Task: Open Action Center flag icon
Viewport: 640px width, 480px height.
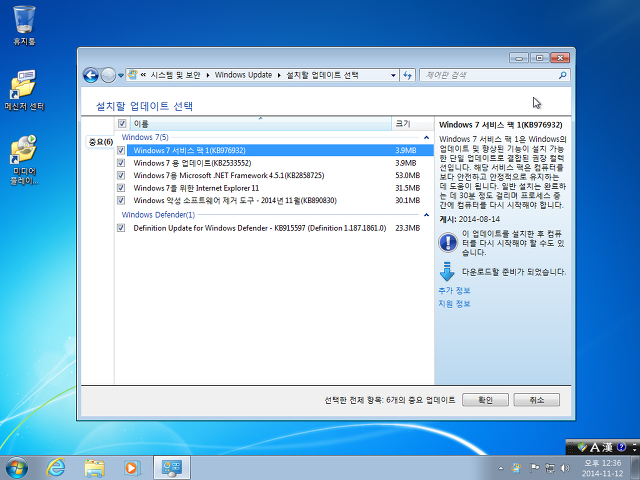Action: (534, 468)
